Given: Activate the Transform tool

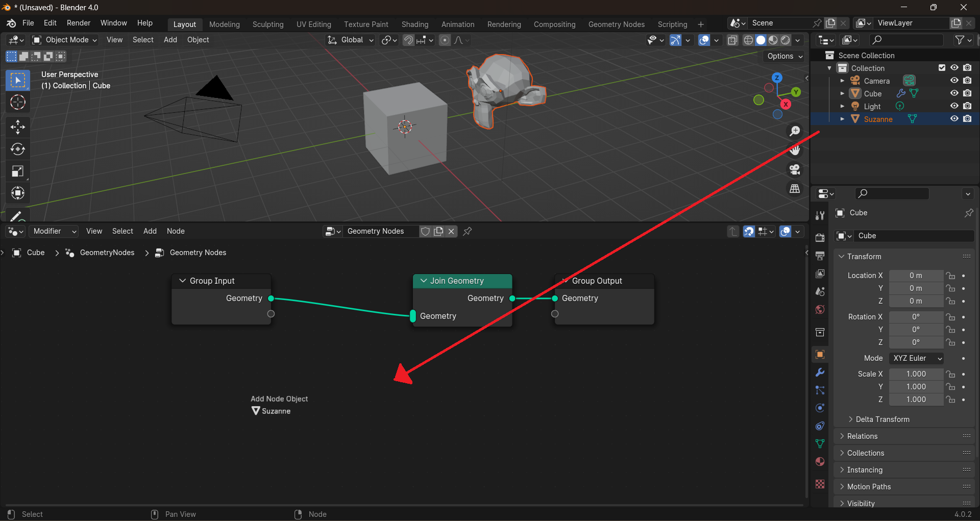Looking at the screenshot, I should [18, 193].
